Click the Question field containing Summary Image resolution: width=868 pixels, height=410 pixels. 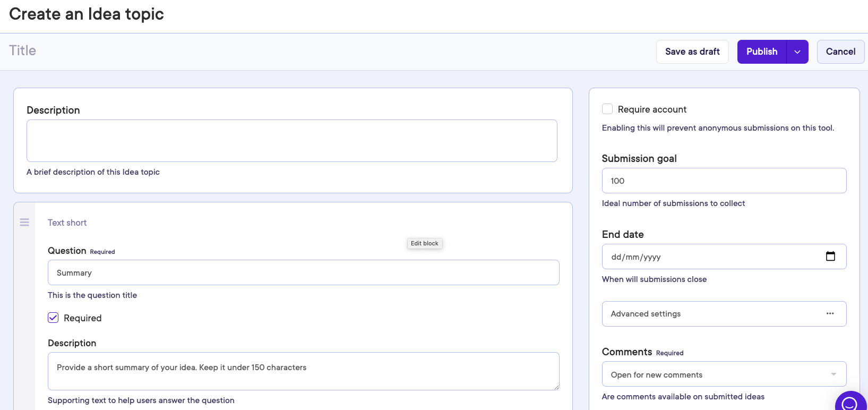(303, 273)
